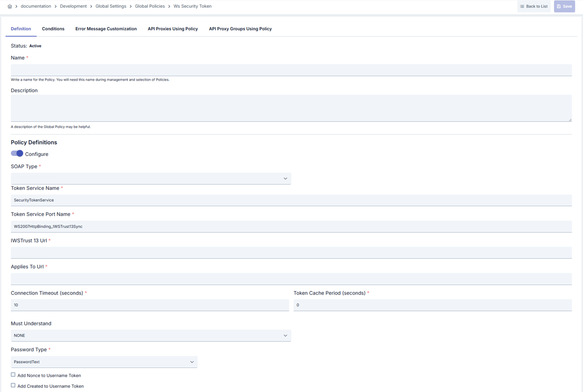The image size is (583, 392).
Task: Select the Definition tab
Action: (x=21, y=29)
